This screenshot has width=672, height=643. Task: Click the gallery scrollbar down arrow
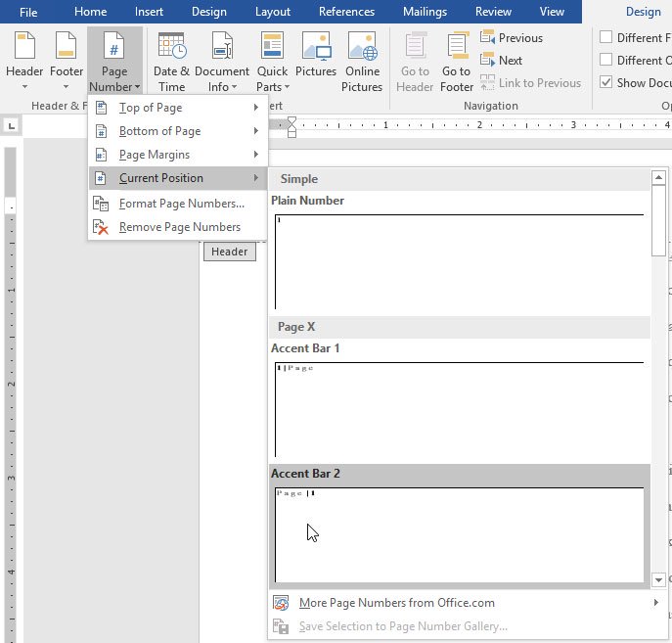pyautogui.click(x=659, y=580)
